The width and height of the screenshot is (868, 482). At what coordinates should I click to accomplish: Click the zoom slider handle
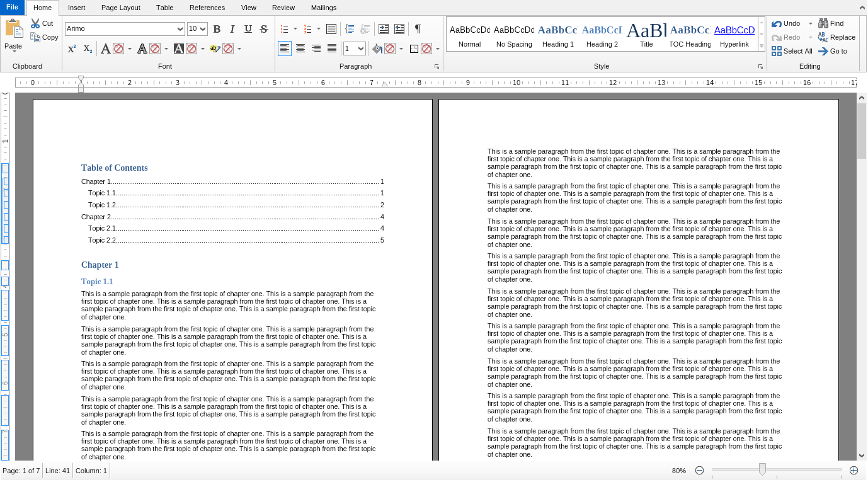762,469
